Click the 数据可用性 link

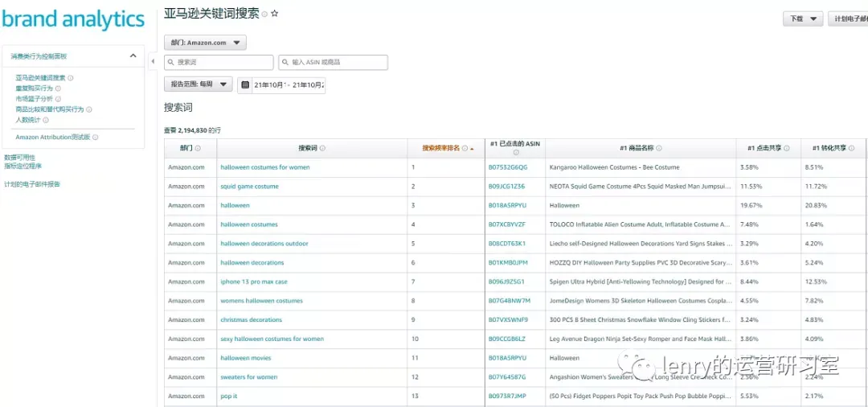(19, 158)
